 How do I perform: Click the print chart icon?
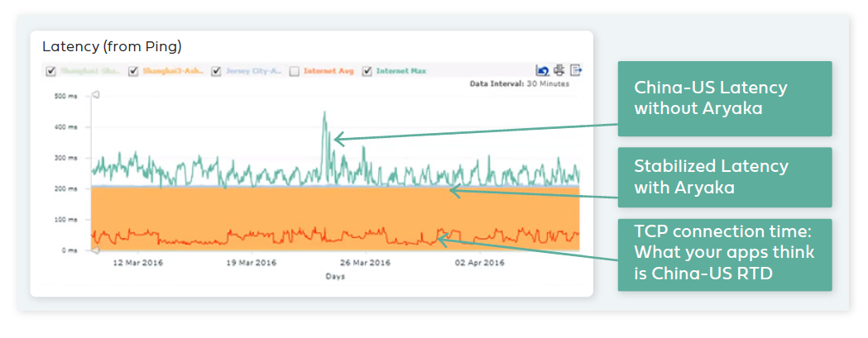click(x=559, y=70)
